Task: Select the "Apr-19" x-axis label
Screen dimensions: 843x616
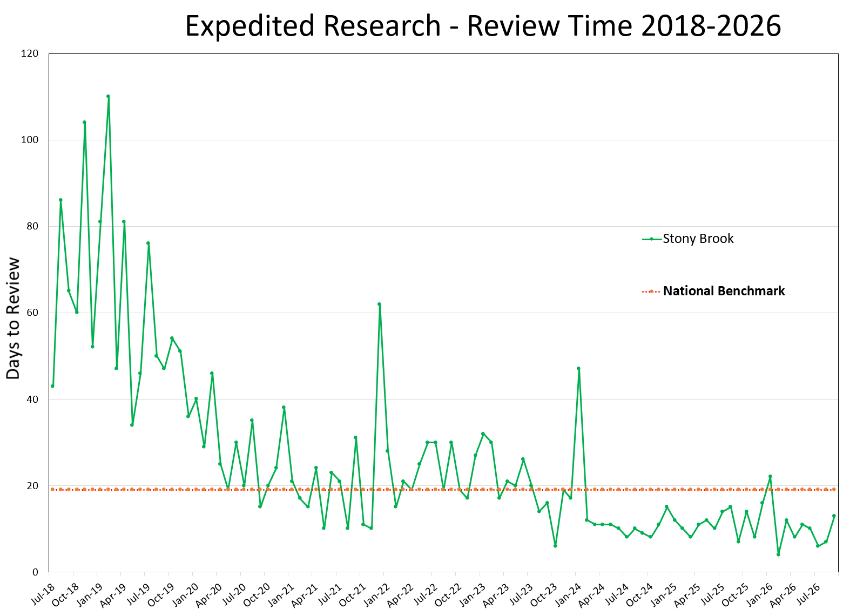Action: (114, 594)
